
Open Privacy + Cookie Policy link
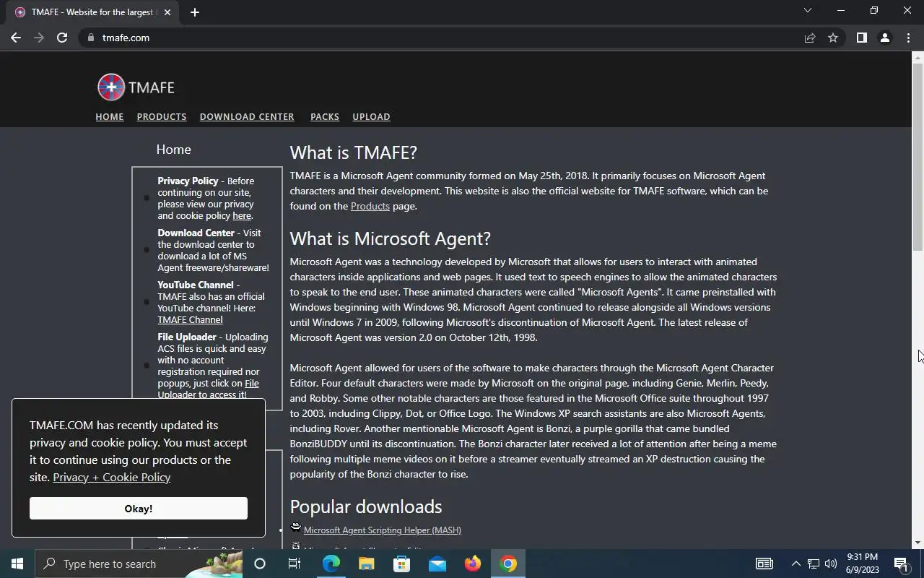tap(112, 477)
